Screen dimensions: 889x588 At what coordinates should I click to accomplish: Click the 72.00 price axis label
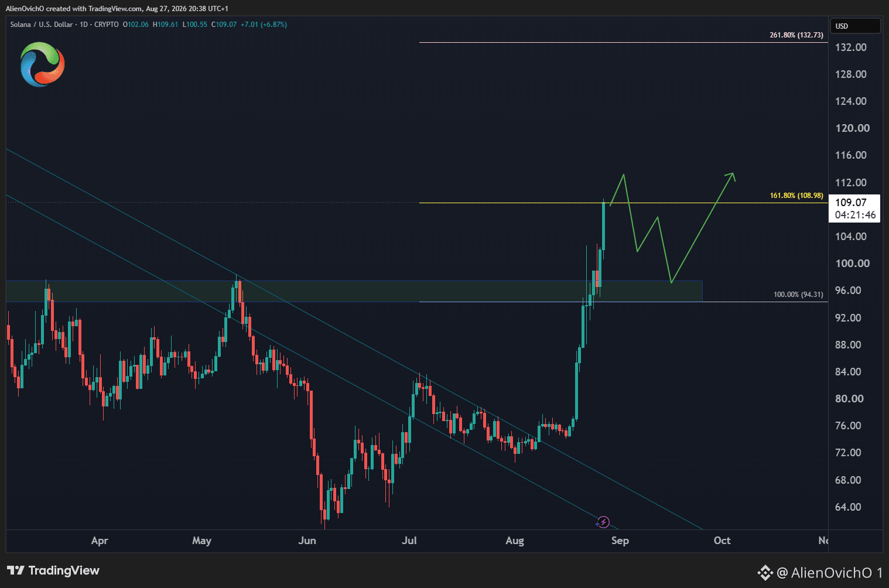tap(848, 453)
